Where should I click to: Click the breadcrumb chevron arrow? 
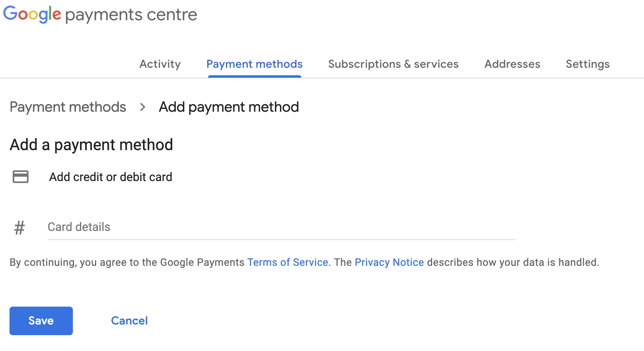click(143, 107)
